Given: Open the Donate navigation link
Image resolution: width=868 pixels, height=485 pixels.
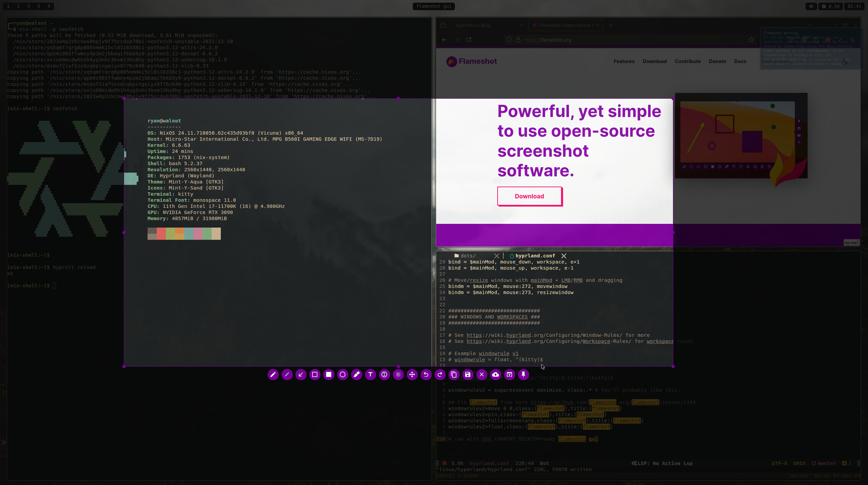Looking at the screenshot, I should 717,61.
